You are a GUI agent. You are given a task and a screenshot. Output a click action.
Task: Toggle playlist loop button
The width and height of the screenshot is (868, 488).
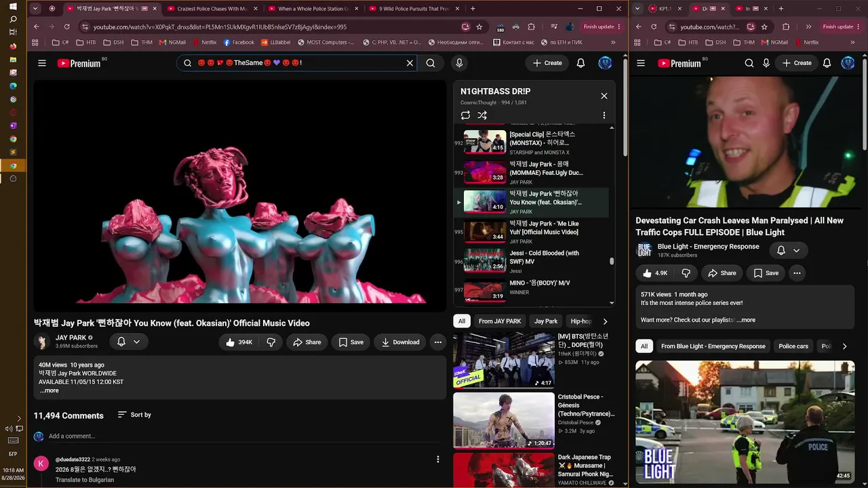click(465, 115)
